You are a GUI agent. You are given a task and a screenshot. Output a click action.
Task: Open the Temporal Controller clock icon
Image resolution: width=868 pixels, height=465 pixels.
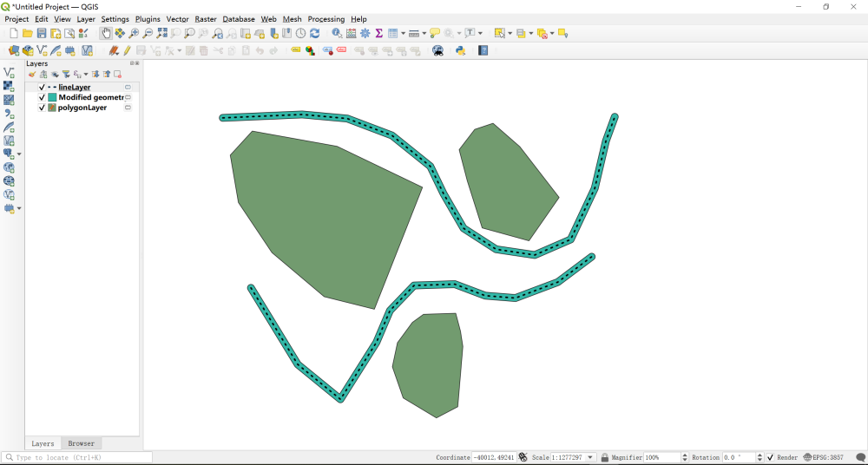[300, 33]
